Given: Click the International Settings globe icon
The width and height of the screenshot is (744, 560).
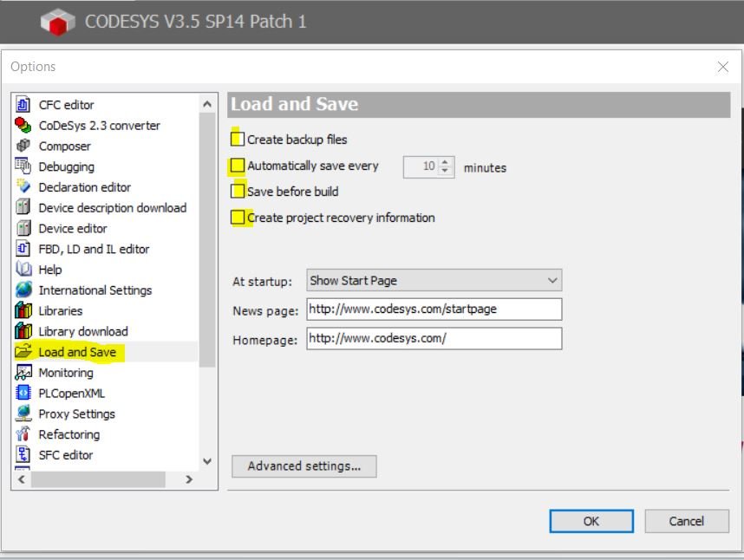Looking at the screenshot, I should coord(23,290).
